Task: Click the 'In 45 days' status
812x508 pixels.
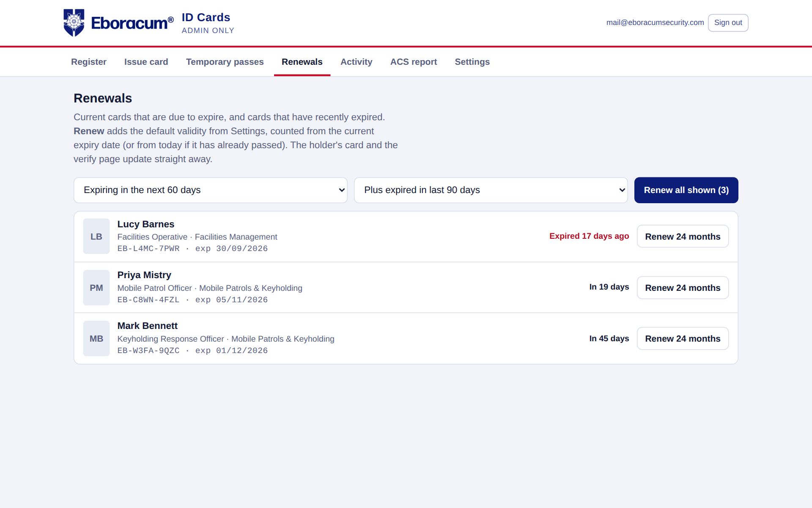Action: (x=609, y=338)
